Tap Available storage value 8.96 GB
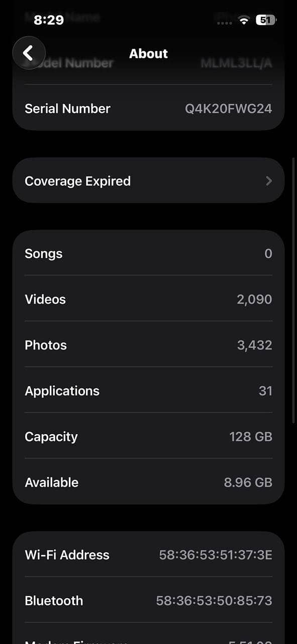 [248, 482]
